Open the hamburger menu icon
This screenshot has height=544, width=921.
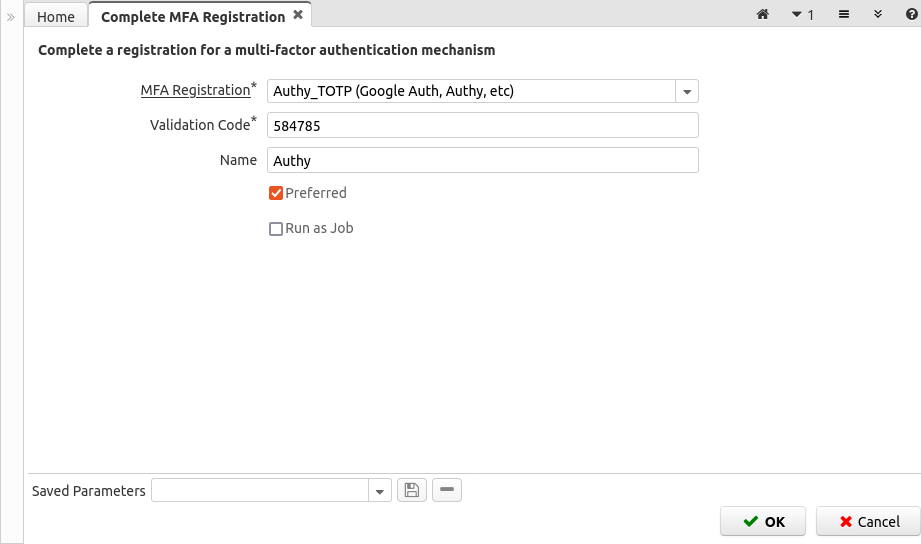tap(844, 15)
